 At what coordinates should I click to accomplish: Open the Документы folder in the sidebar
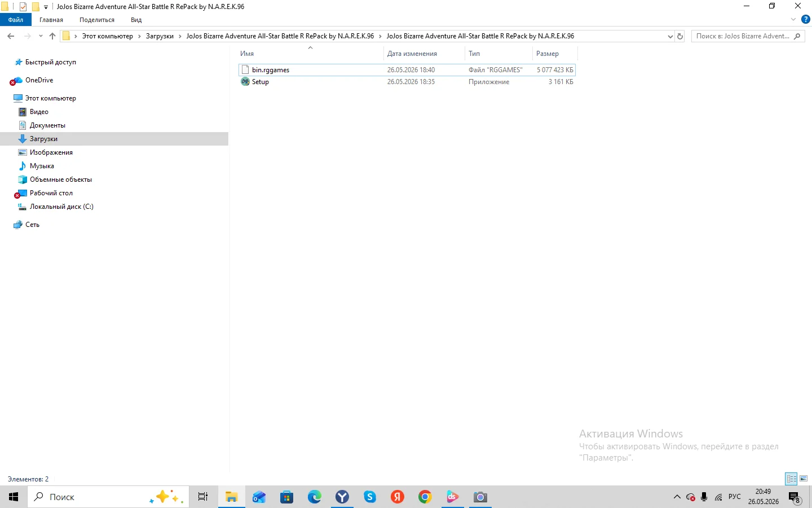point(47,125)
